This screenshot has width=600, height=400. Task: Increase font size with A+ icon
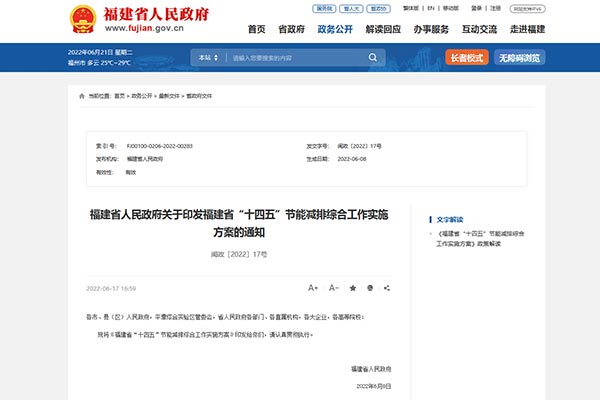(x=313, y=288)
